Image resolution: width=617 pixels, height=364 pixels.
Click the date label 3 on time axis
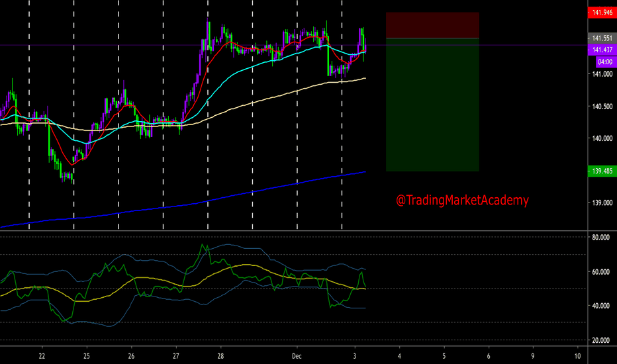tap(355, 356)
